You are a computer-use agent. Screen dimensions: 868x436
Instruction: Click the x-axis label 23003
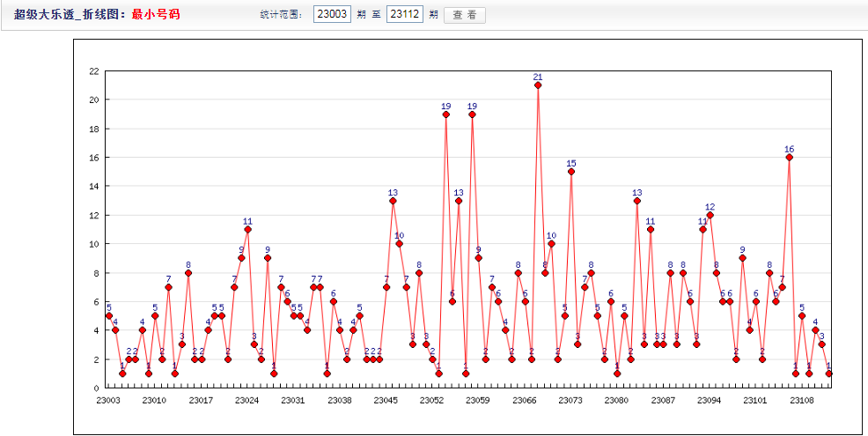(108, 400)
